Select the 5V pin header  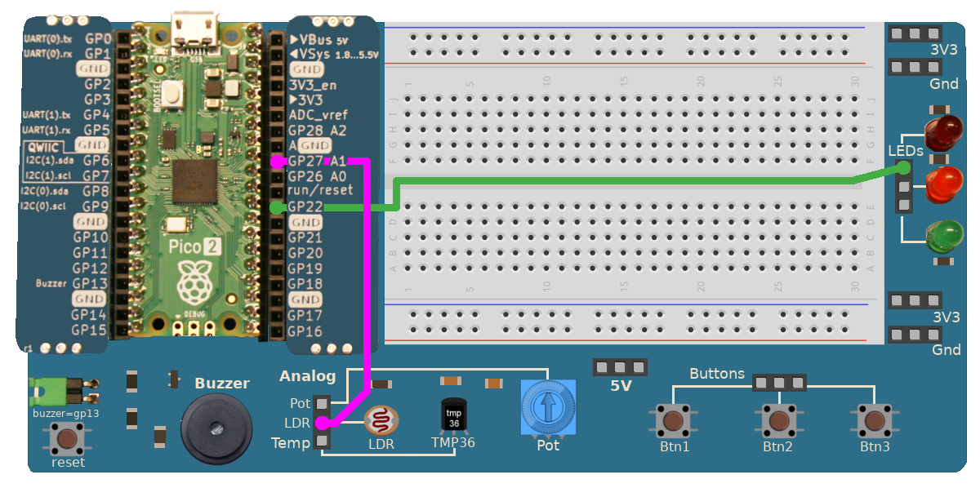tap(620, 366)
